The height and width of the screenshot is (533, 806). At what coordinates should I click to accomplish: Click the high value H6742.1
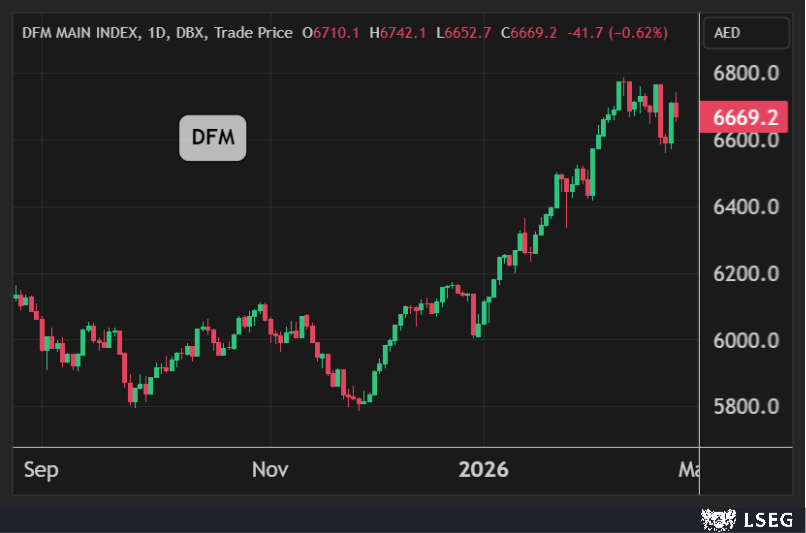[x=397, y=33]
